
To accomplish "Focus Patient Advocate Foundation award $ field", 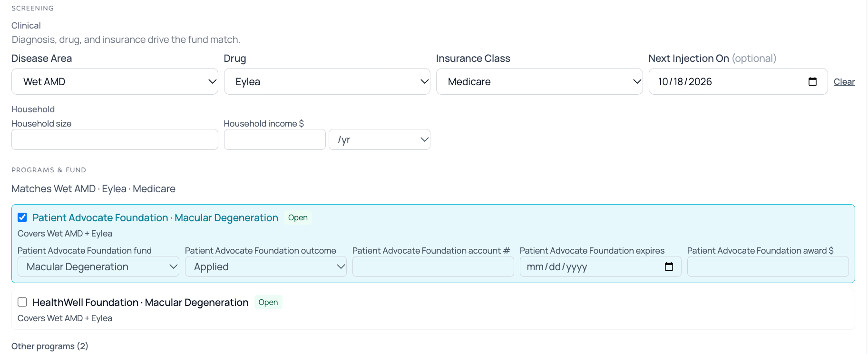I will pos(768,266).
